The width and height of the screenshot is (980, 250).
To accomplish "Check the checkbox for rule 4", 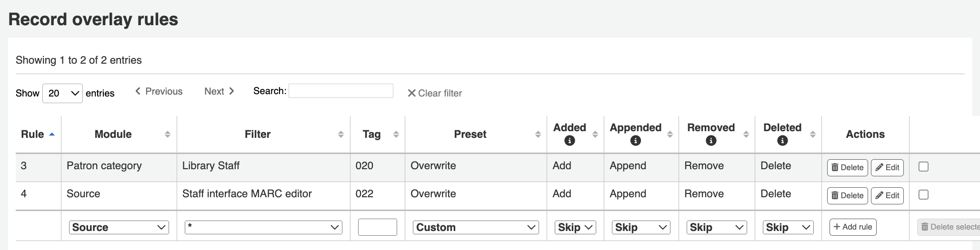I will pos(923,195).
